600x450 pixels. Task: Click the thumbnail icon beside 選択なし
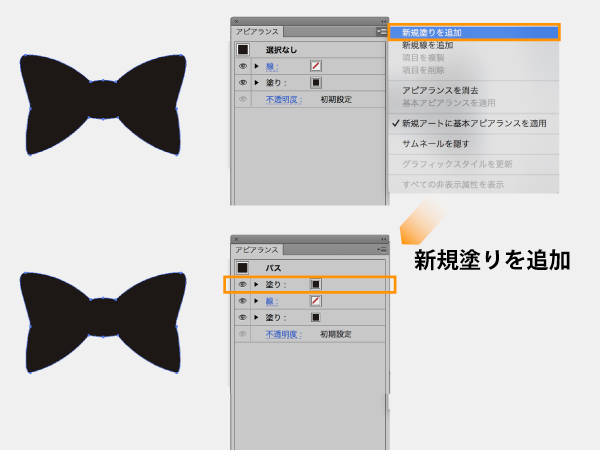tap(243, 49)
